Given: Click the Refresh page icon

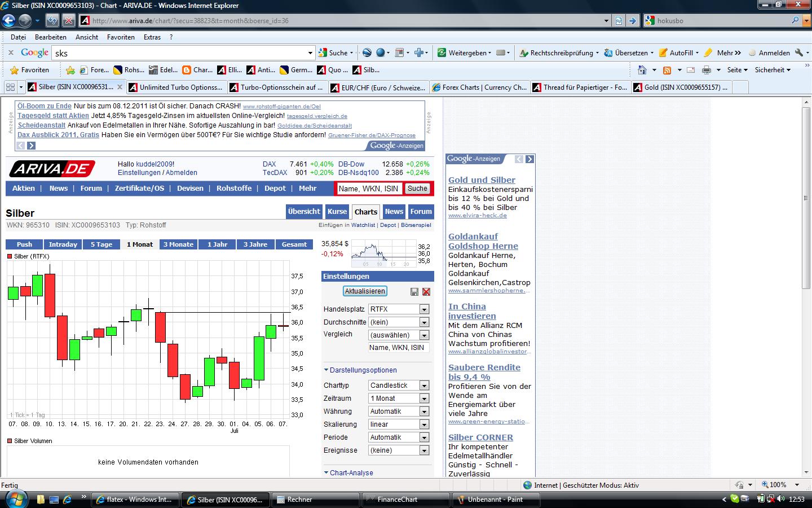Looking at the screenshot, I should coord(52,21).
